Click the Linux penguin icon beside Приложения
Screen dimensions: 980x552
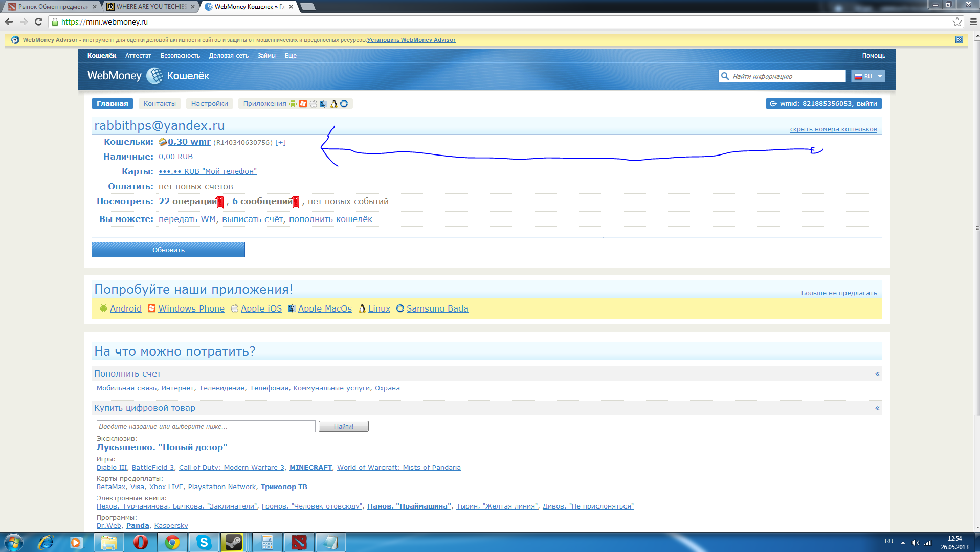coord(334,104)
